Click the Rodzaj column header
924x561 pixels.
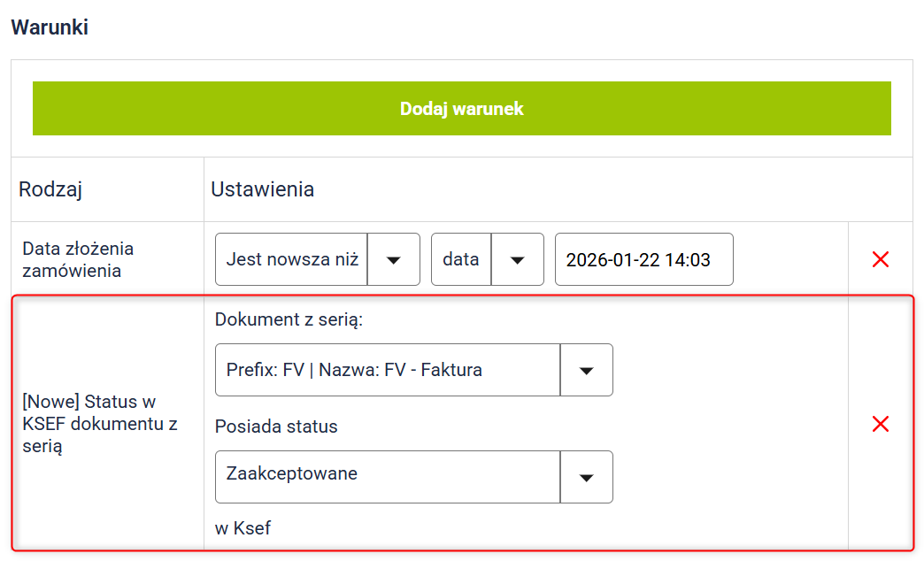[x=50, y=189]
